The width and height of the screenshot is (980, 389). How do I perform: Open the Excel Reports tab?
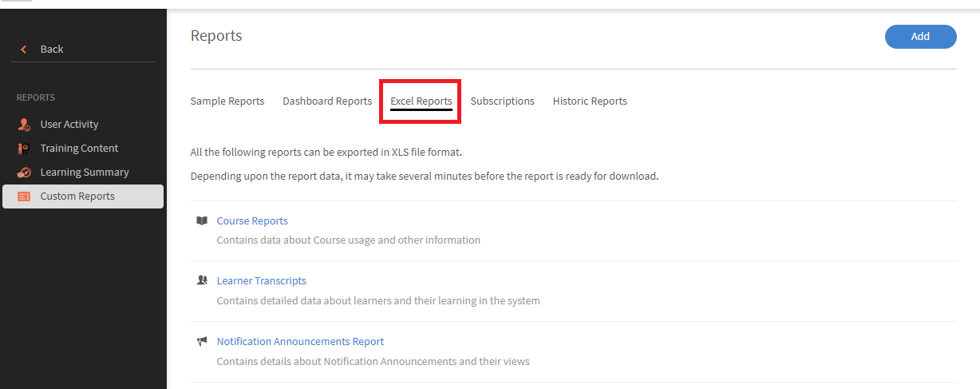pos(421,101)
